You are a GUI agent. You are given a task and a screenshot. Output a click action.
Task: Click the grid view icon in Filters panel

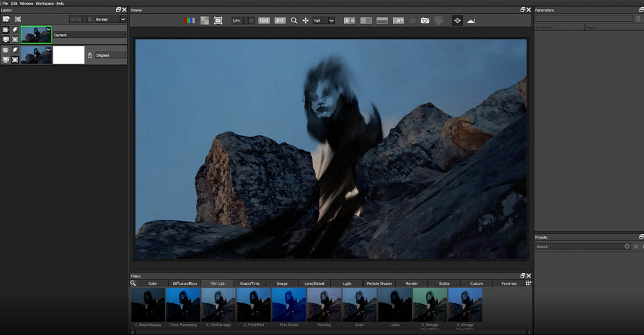[x=528, y=283]
